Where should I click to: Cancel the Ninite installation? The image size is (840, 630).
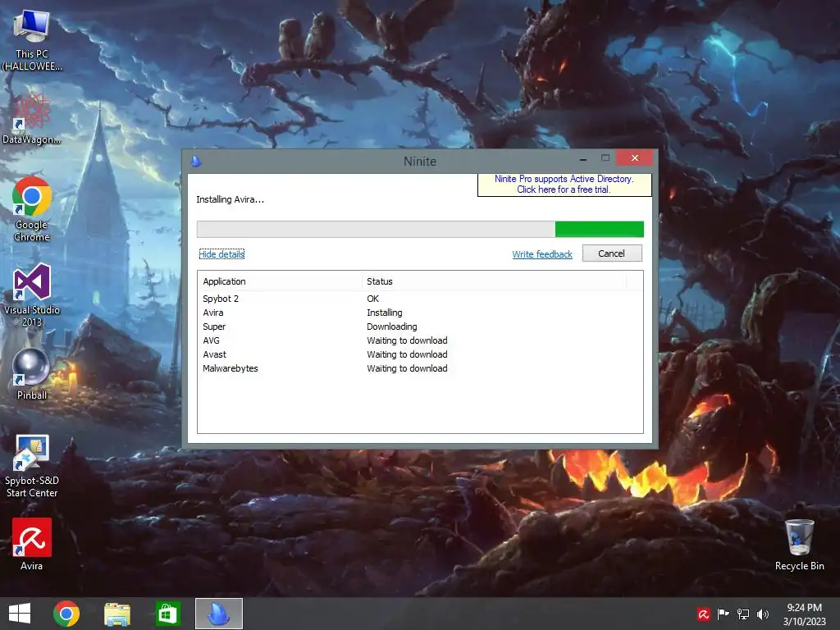click(612, 253)
